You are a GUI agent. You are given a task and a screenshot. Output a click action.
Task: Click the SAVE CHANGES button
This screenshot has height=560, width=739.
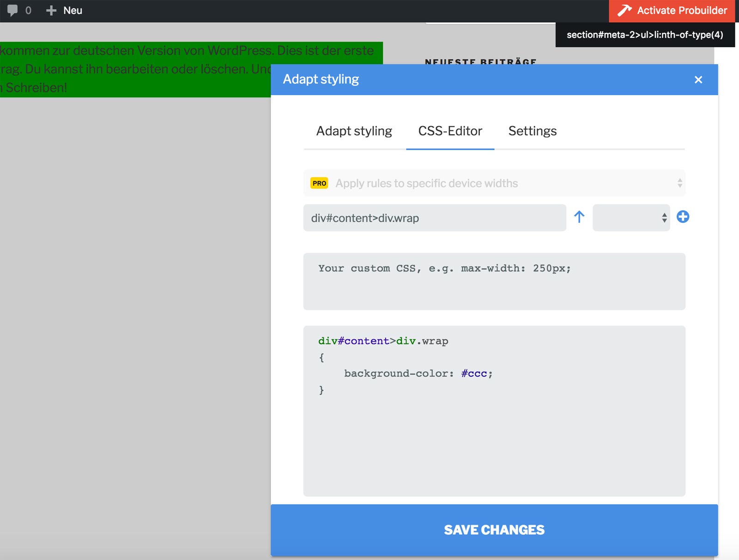click(494, 530)
